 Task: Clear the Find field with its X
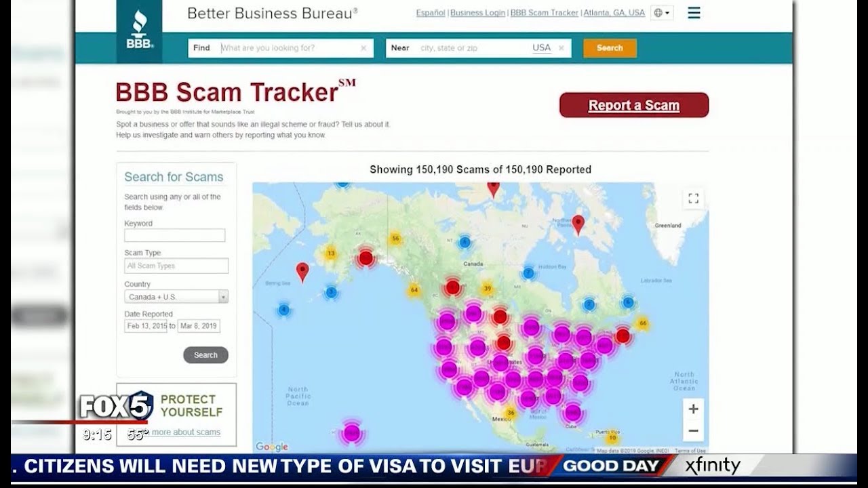363,48
